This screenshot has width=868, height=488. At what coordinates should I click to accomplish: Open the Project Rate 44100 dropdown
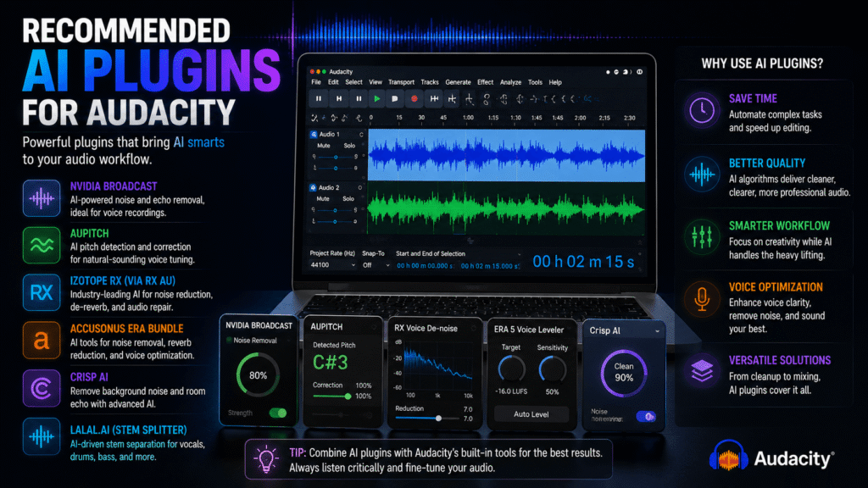tap(332, 265)
